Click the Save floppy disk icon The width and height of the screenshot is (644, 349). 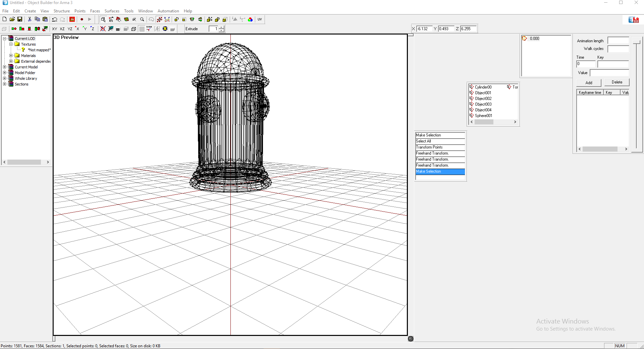click(20, 19)
